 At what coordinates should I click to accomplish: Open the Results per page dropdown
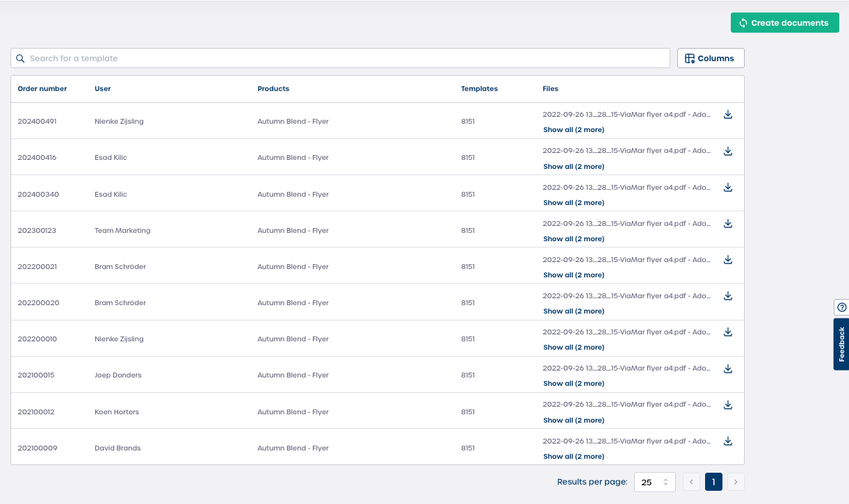pos(654,482)
